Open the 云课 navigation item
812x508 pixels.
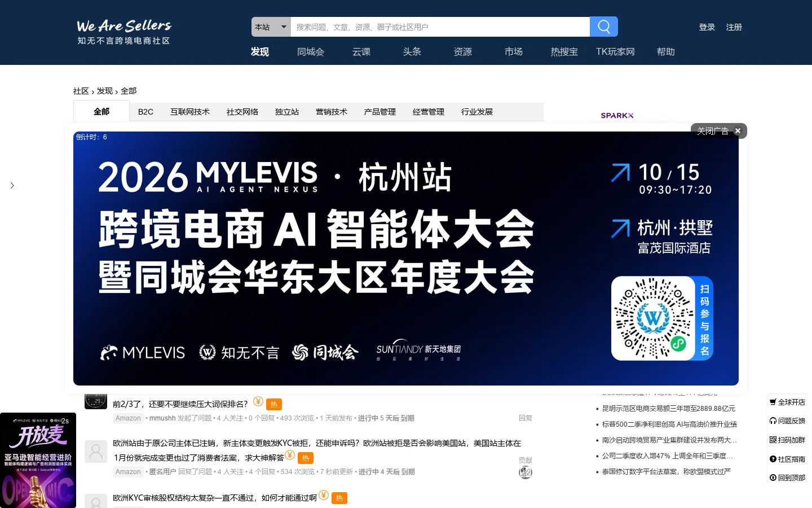point(361,51)
